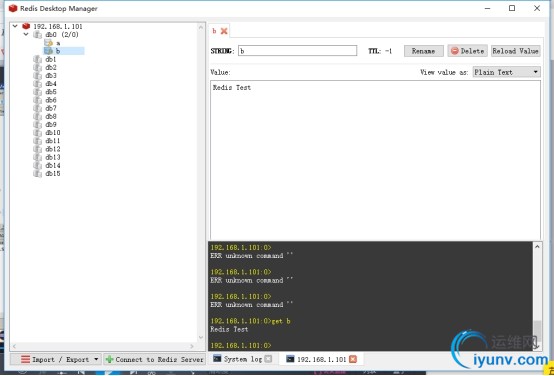Viewport: 554px width, 376px height.
Task: Switch to the System log tab
Action: coord(242,359)
